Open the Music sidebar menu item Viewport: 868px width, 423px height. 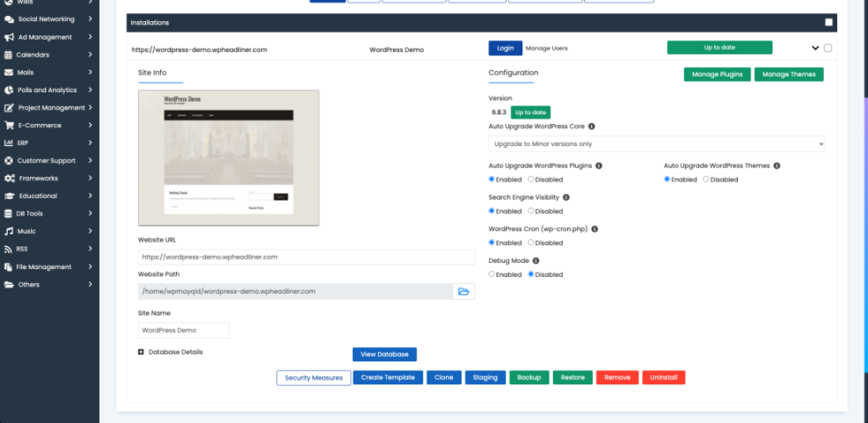coord(49,231)
